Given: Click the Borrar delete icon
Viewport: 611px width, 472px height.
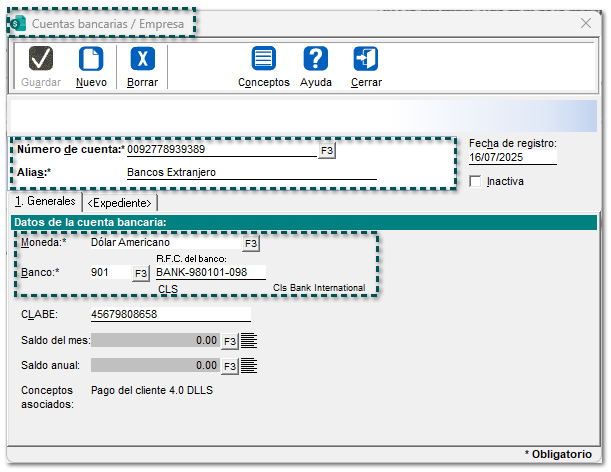Looking at the screenshot, I should (143, 59).
